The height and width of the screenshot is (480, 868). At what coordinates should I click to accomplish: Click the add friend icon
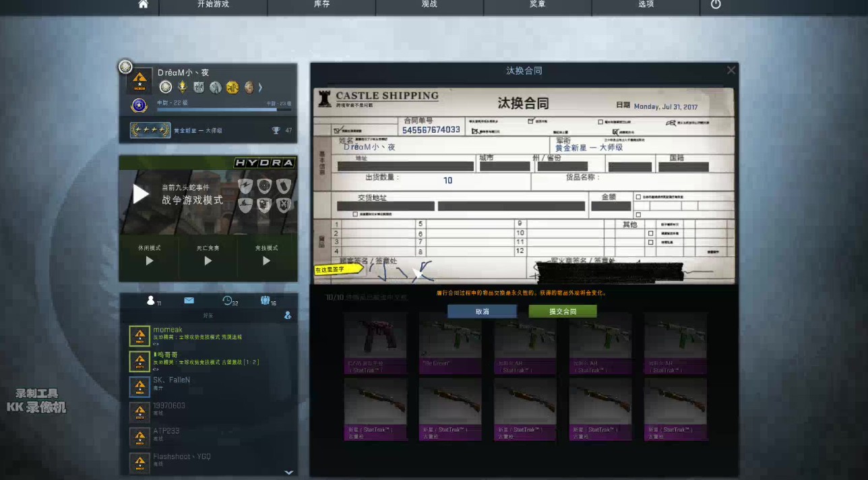point(288,315)
